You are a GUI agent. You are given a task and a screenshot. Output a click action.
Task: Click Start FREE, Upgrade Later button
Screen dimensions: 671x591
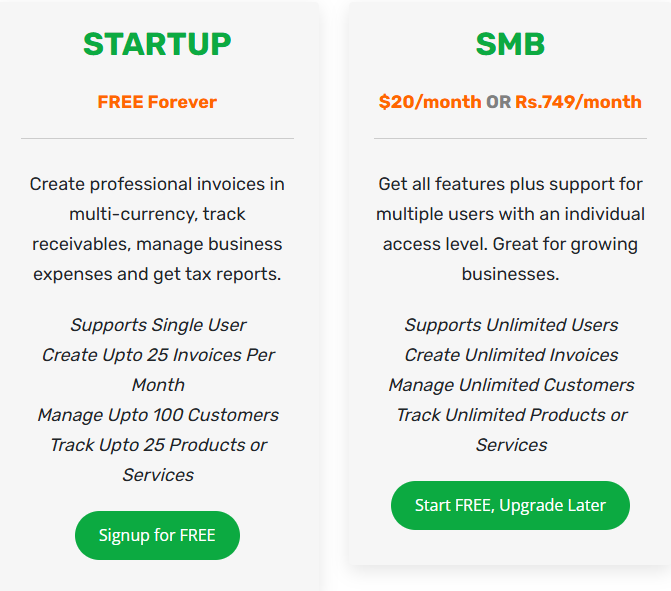(x=510, y=505)
